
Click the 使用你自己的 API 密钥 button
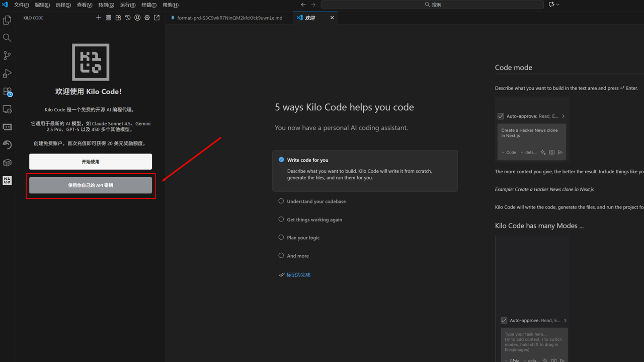[91, 185]
